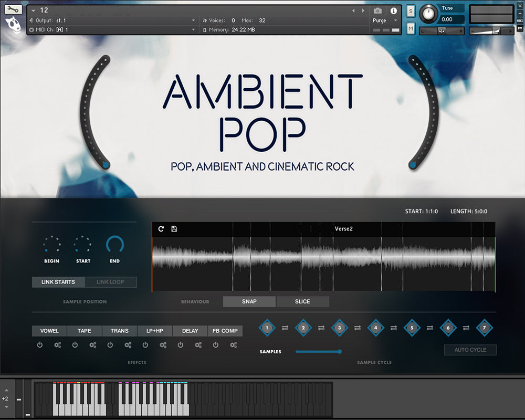Select the SLICE behaviour tab
525x420 pixels.
pyautogui.click(x=302, y=301)
